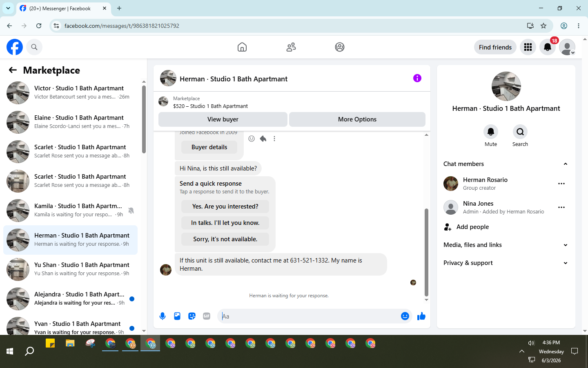The image size is (588, 368).
Task: Open the Groups icon in top navigation
Action: (340, 47)
